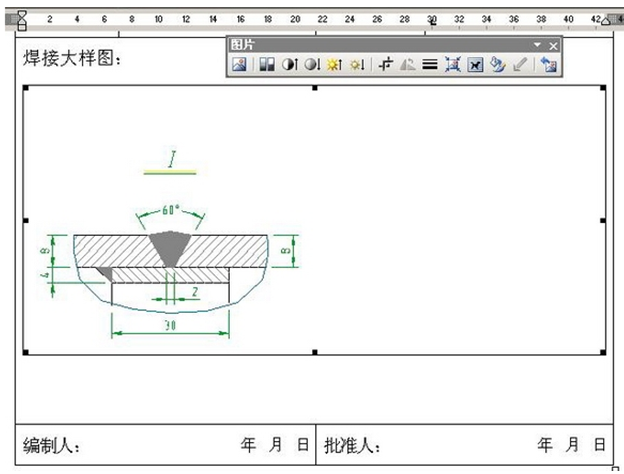Decrease picture contrast
Viewport: 624px width, 474px height.
point(311,64)
